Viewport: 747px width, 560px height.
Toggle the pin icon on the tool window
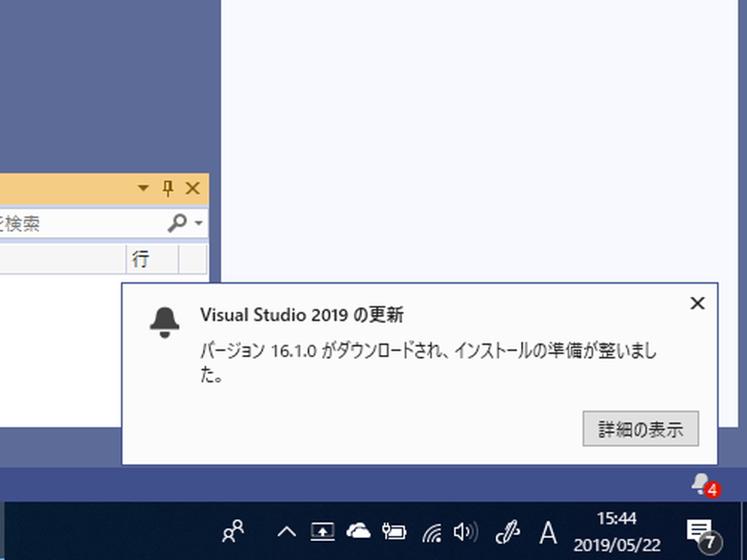[x=167, y=188]
